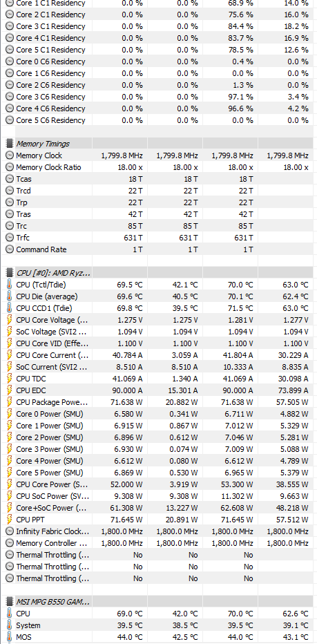
Task: Click the chip icon beside CPU [#0]: AMD Ryz... header
Action: point(10,273)
